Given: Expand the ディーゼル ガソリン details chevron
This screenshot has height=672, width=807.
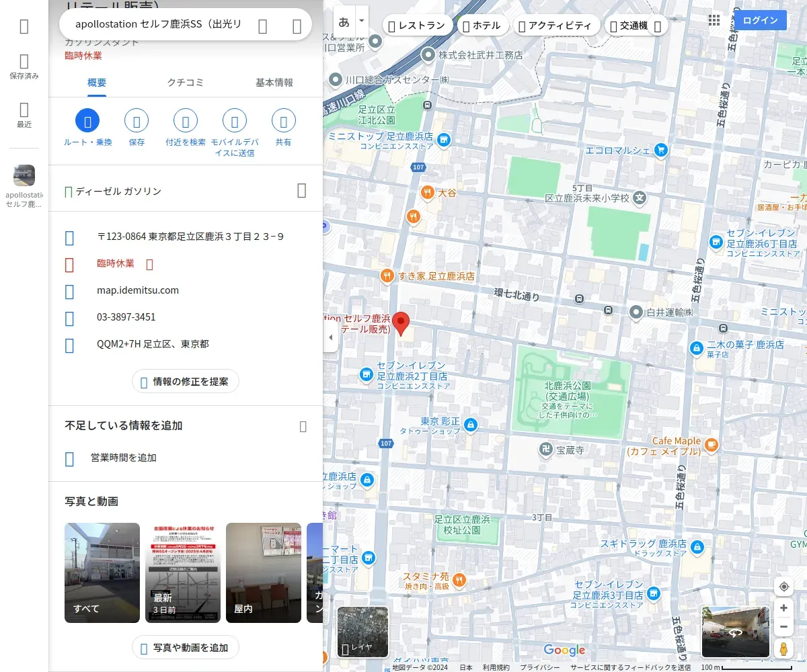Looking at the screenshot, I should pos(302,191).
